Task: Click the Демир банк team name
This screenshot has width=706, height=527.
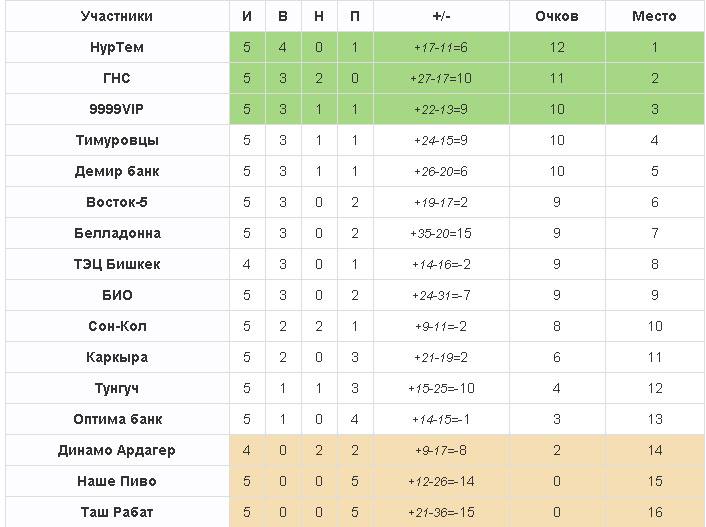Action: click(117, 171)
